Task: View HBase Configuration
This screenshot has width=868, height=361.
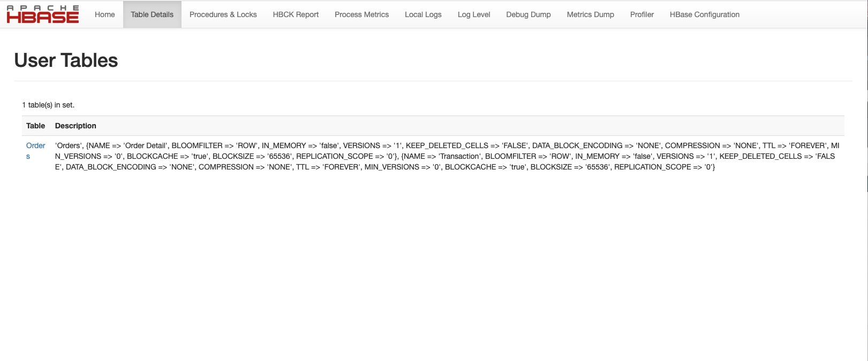Action: click(x=705, y=14)
